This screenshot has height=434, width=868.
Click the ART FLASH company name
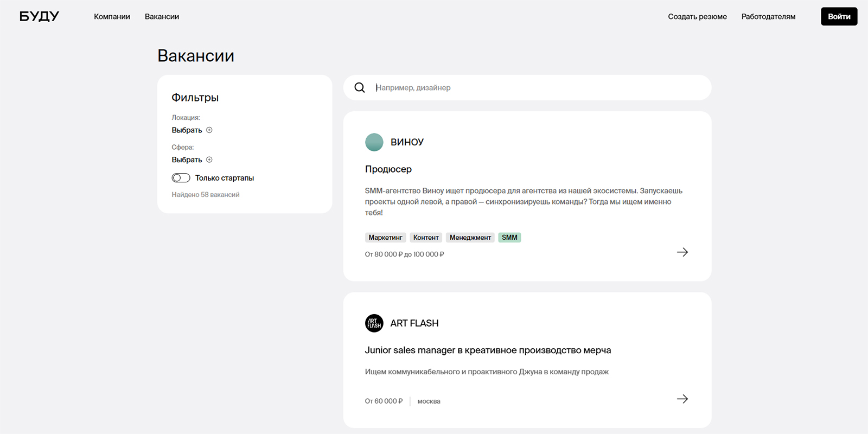pos(414,323)
